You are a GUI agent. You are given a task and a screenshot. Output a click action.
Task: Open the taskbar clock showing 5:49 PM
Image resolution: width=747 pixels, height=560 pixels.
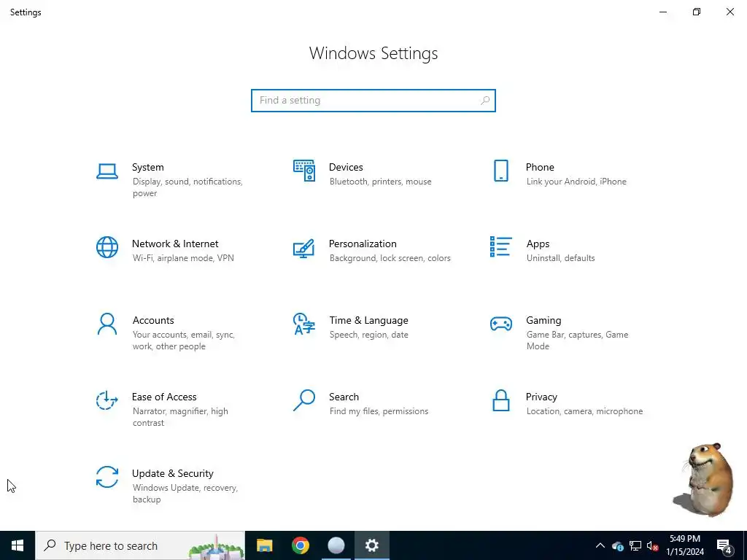tap(684, 545)
